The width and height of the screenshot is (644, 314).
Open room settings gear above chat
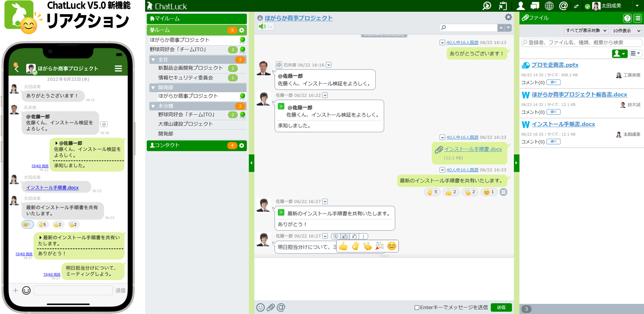coord(508,17)
